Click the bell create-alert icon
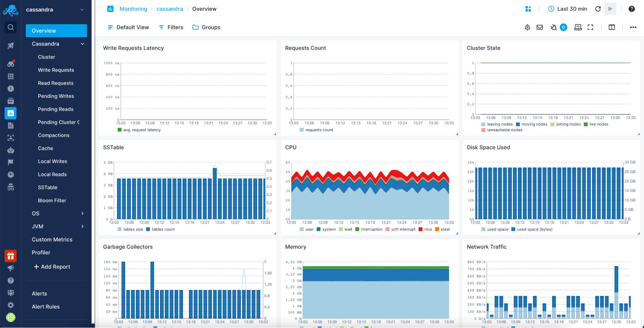This screenshot has width=644, height=328. tap(527, 27)
